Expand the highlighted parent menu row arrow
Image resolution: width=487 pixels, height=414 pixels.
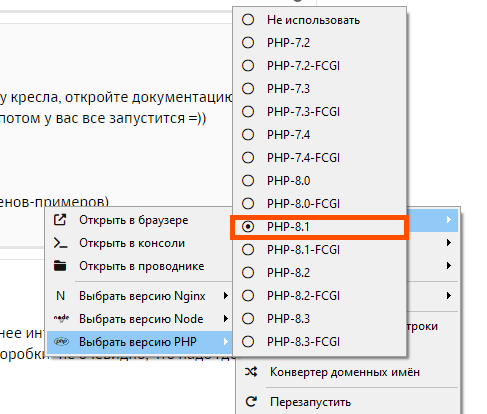coord(449,219)
